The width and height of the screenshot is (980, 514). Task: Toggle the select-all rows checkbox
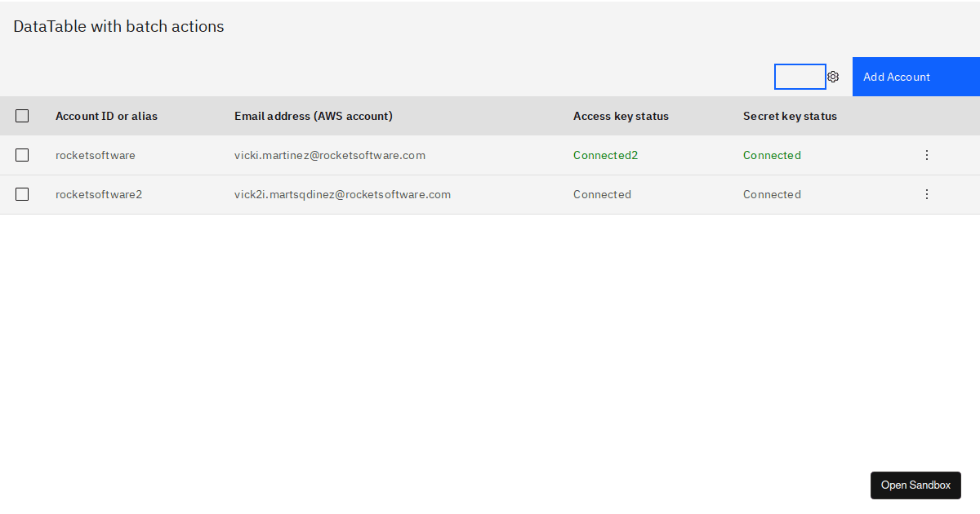tap(22, 116)
